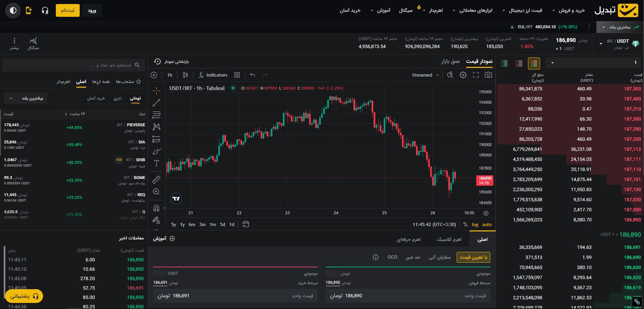Select the ruler measure tool

click(156, 179)
